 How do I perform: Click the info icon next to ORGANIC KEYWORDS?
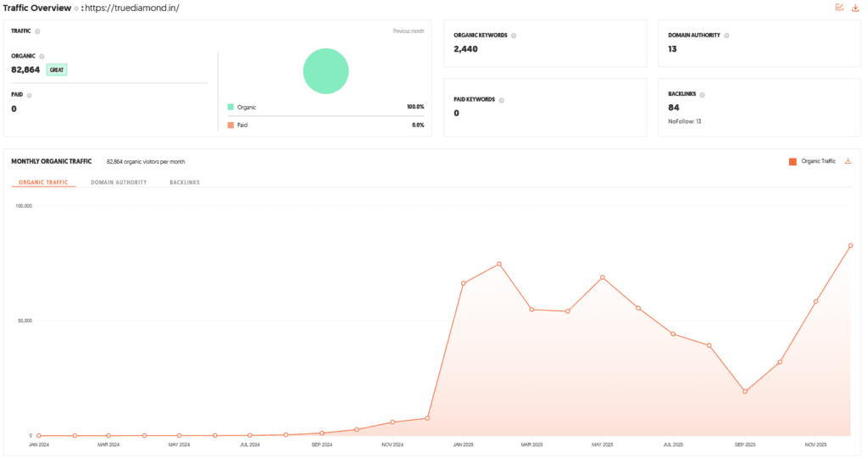[514, 36]
